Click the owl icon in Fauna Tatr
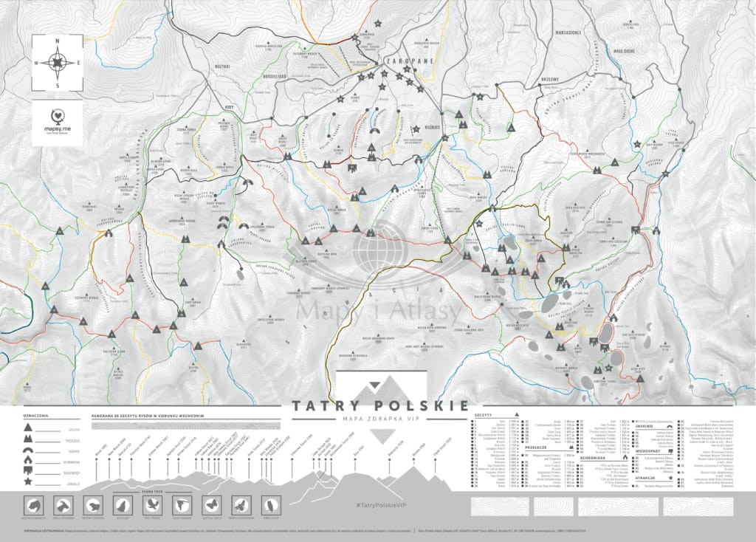This screenshot has width=756, height=542. click(270, 505)
